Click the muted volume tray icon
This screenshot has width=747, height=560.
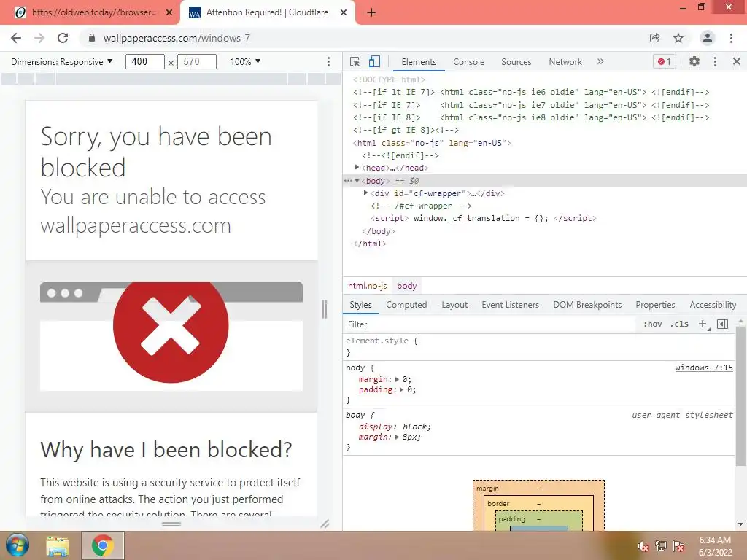[643, 546]
